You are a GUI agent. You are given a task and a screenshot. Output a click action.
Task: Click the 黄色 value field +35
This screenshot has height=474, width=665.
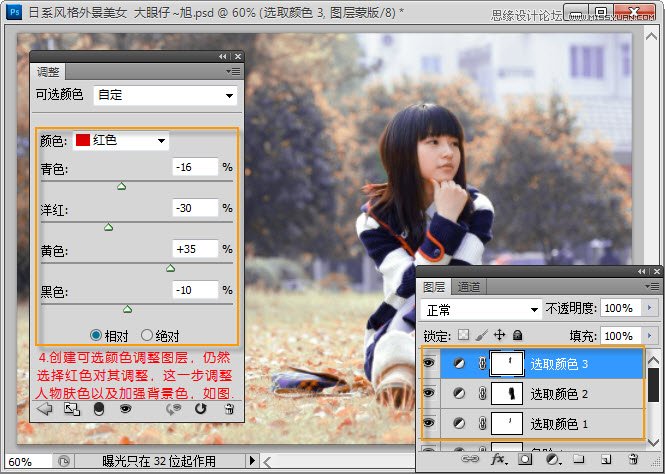pos(195,249)
